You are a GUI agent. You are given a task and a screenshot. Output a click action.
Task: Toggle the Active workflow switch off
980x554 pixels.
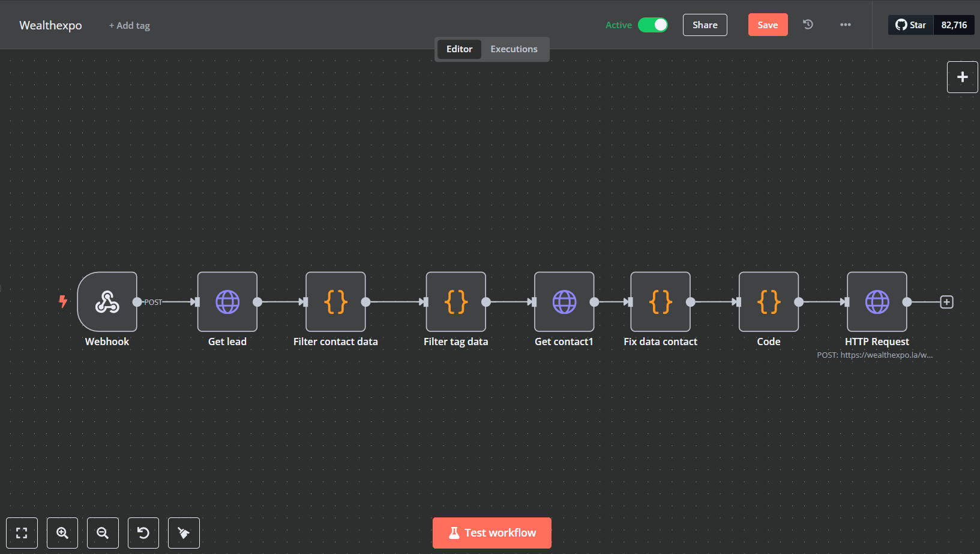[x=652, y=25]
